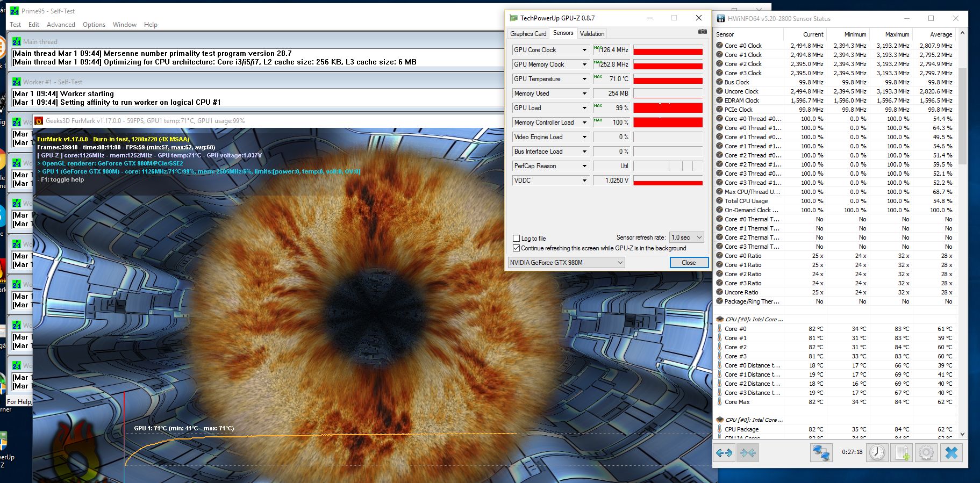
Task: Open the Prime95 Options menu
Action: pyautogui.click(x=94, y=25)
